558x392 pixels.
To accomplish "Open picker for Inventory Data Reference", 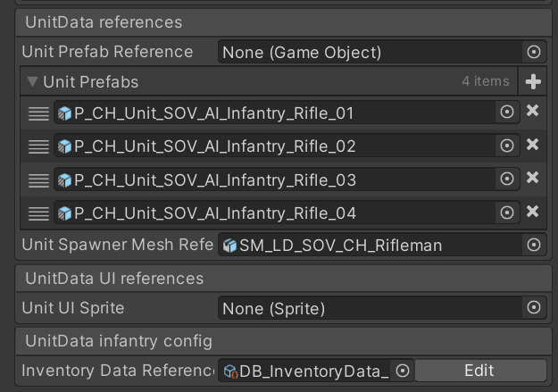I will coord(403,371).
